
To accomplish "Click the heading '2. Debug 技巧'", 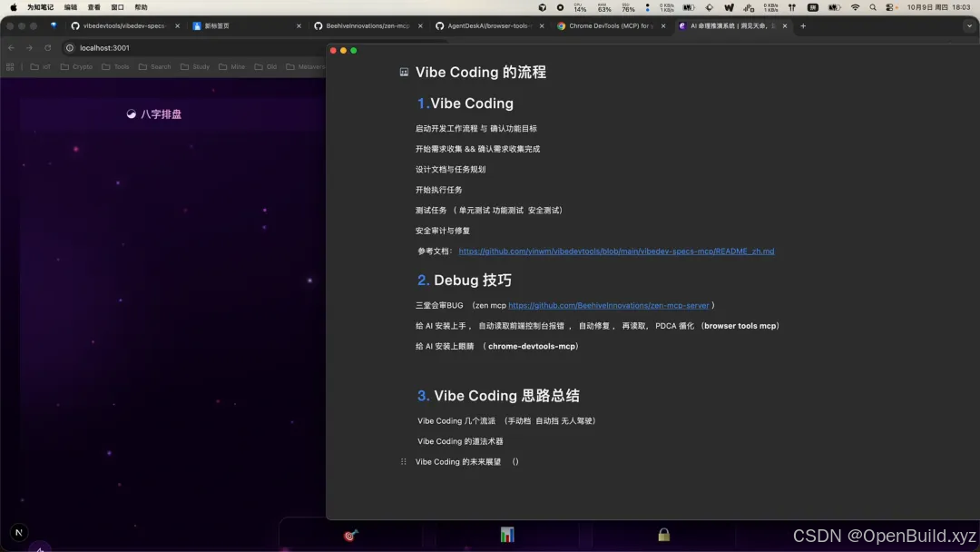I will [465, 280].
